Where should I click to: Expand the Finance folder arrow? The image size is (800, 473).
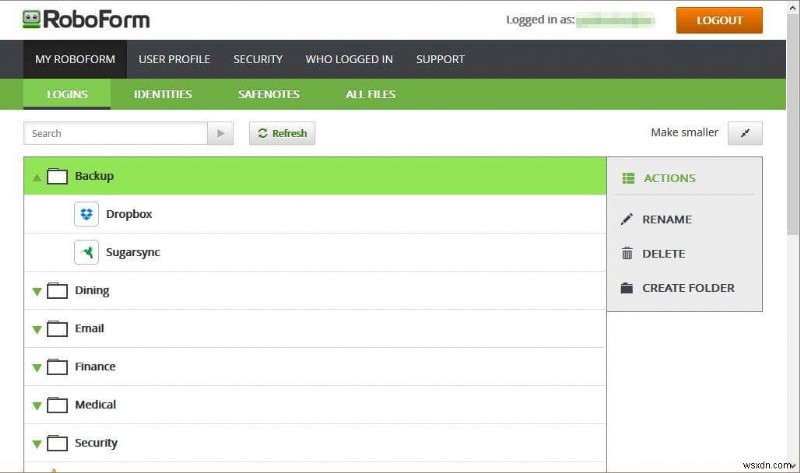tap(37, 367)
